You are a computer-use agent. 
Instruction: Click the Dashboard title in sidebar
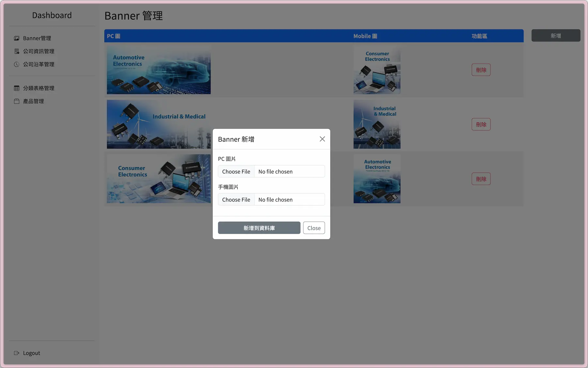(x=52, y=15)
